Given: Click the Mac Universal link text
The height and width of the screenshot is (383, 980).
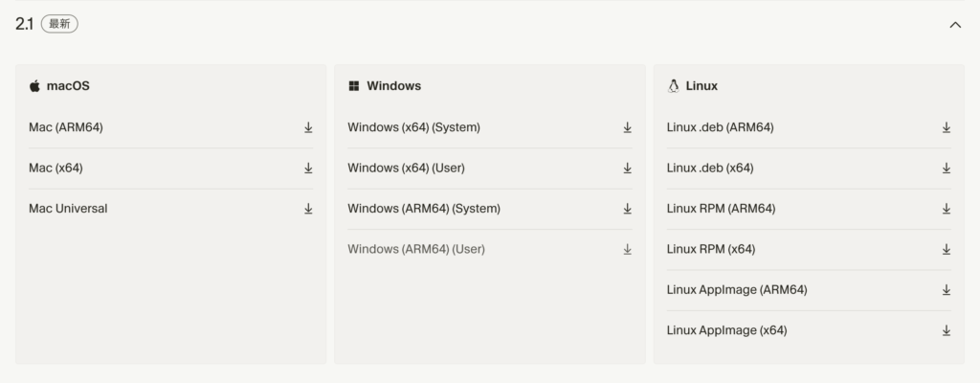Looking at the screenshot, I should pyautogui.click(x=68, y=209).
